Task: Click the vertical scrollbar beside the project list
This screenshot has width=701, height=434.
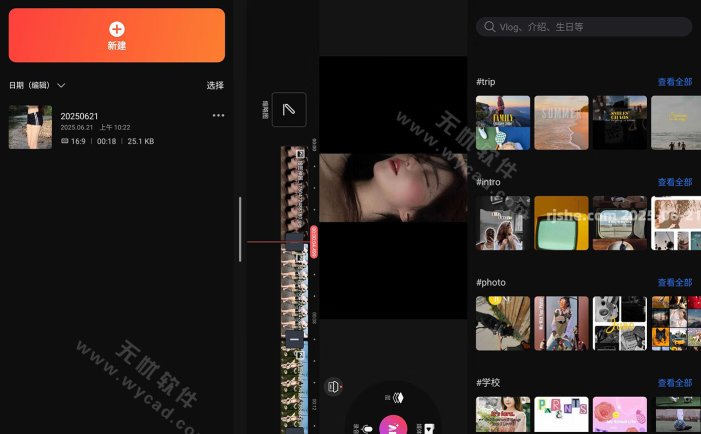Action: [x=240, y=229]
